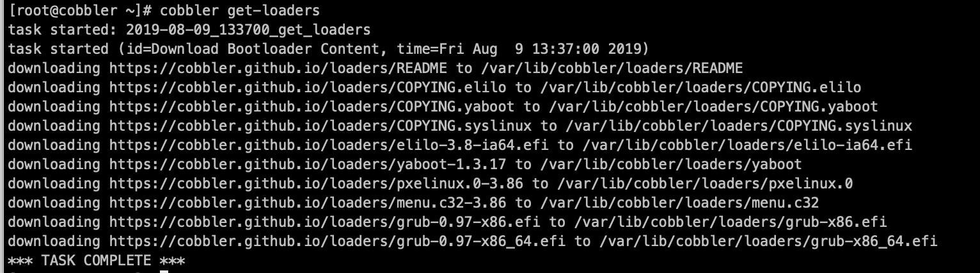Click the terminal cursor block at bottom
This screenshot has height=273, width=980.
(x=164, y=270)
